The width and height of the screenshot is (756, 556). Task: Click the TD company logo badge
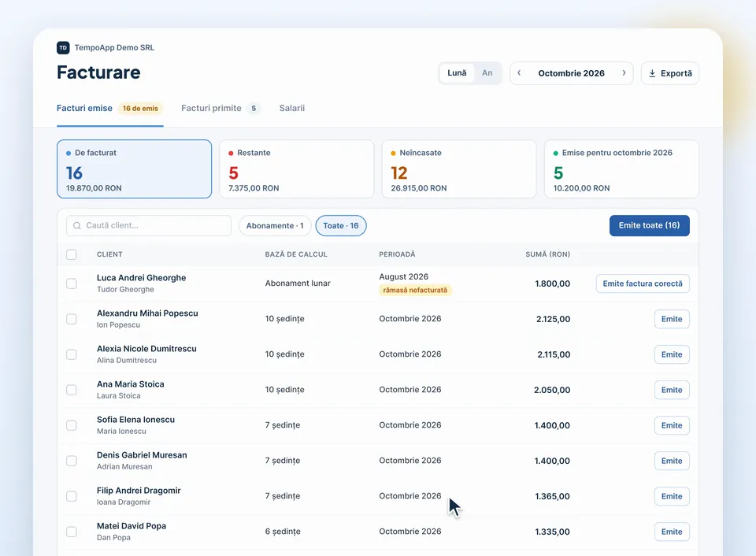pyautogui.click(x=63, y=48)
